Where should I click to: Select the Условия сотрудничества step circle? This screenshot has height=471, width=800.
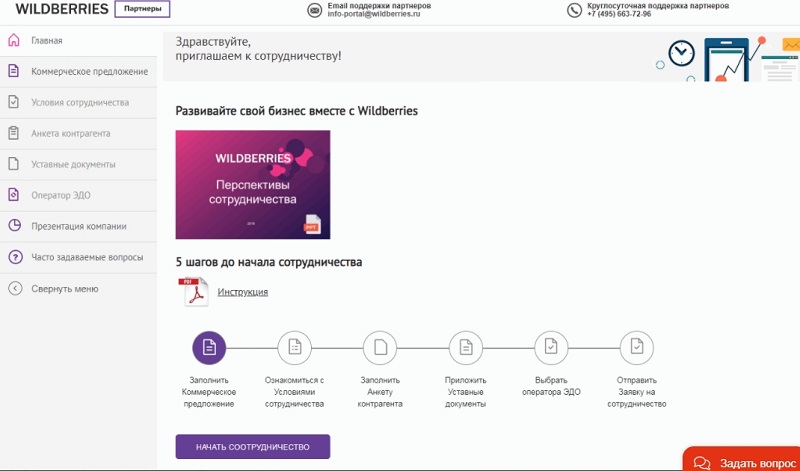coord(294,348)
